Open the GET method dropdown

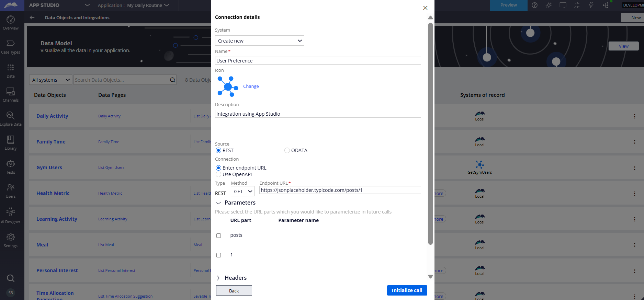pos(243,192)
